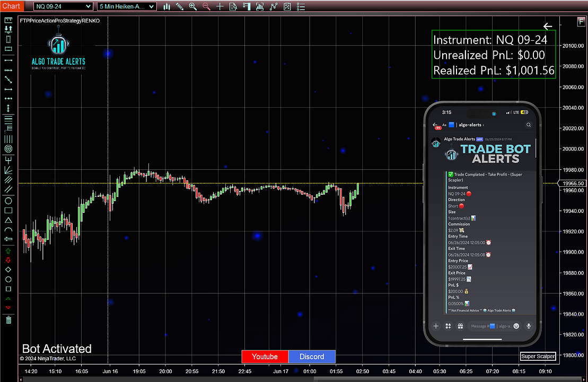Select the Line segment drawing tool

point(8,60)
